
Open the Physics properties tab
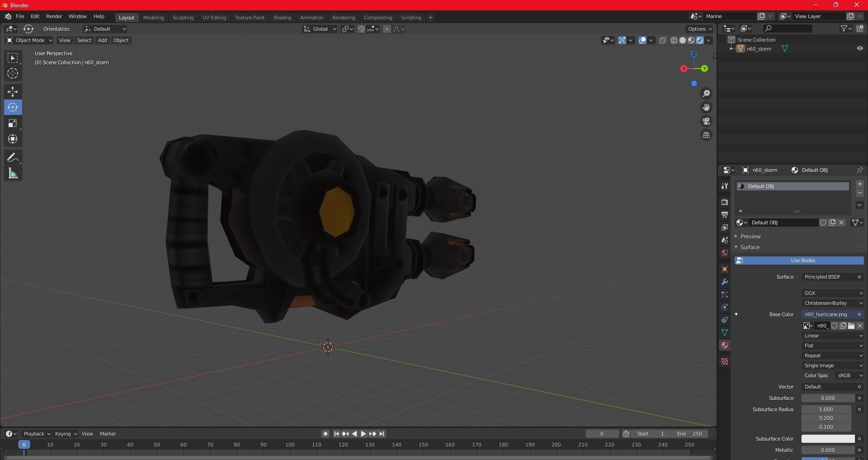[725, 307]
